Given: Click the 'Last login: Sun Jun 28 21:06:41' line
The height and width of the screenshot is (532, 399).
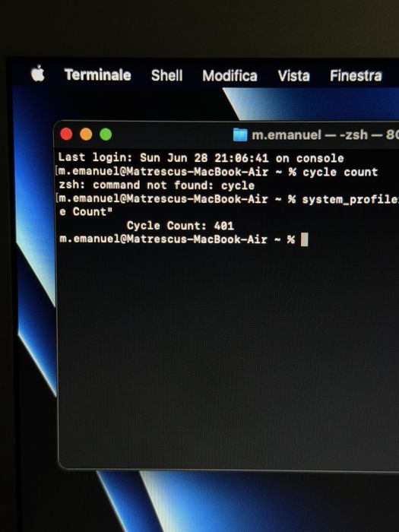Looking at the screenshot, I should [x=201, y=158].
